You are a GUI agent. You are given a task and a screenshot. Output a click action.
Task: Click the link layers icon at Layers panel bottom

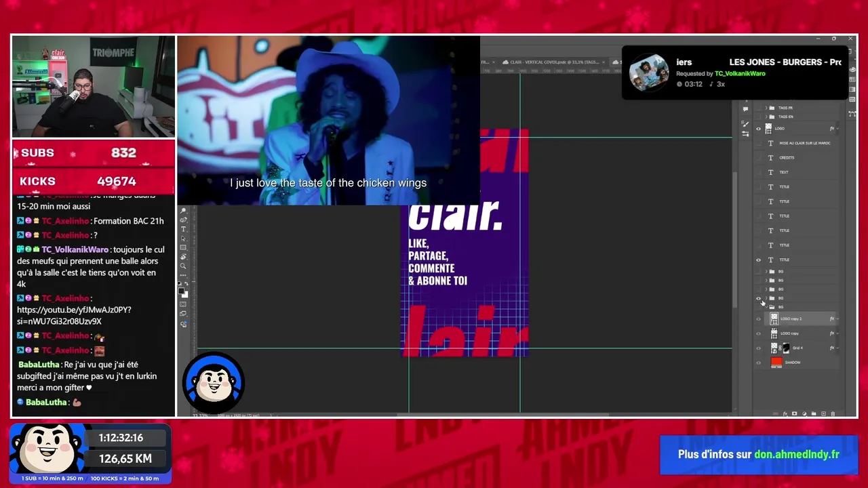point(776,413)
